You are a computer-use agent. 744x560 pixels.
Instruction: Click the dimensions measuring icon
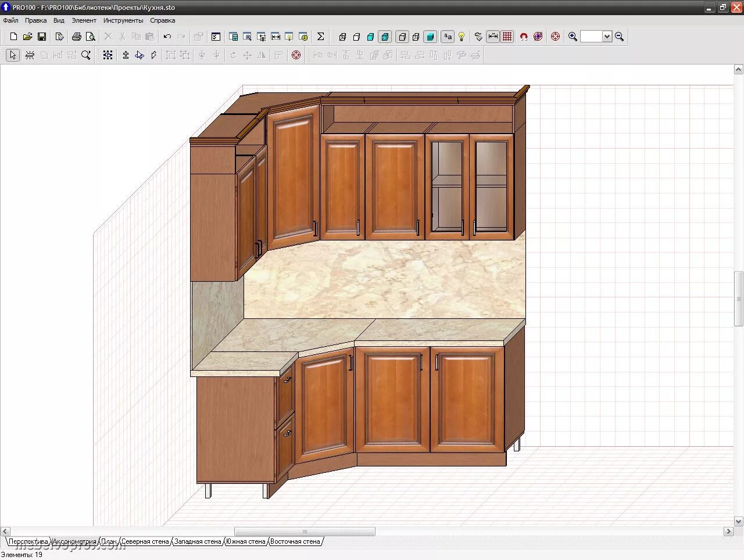(493, 37)
